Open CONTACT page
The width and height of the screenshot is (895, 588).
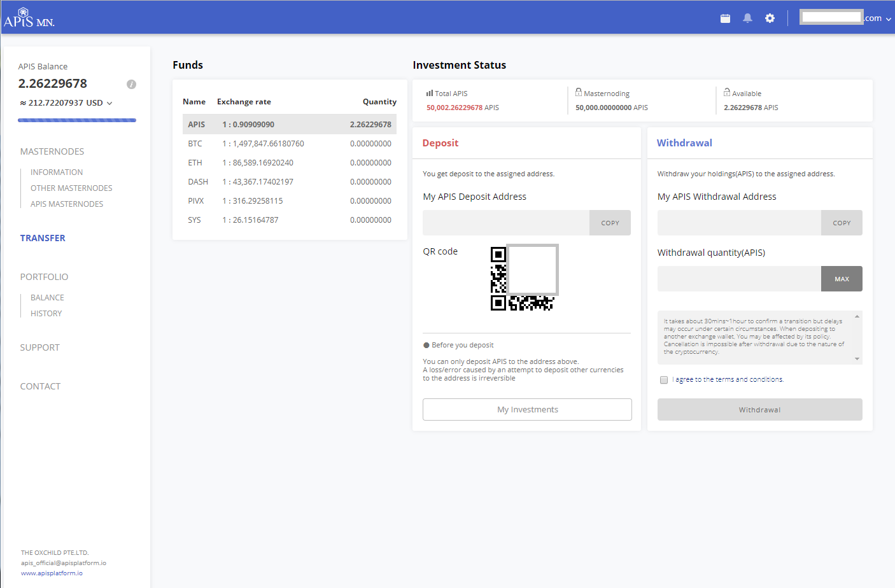pyautogui.click(x=40, y=386)
